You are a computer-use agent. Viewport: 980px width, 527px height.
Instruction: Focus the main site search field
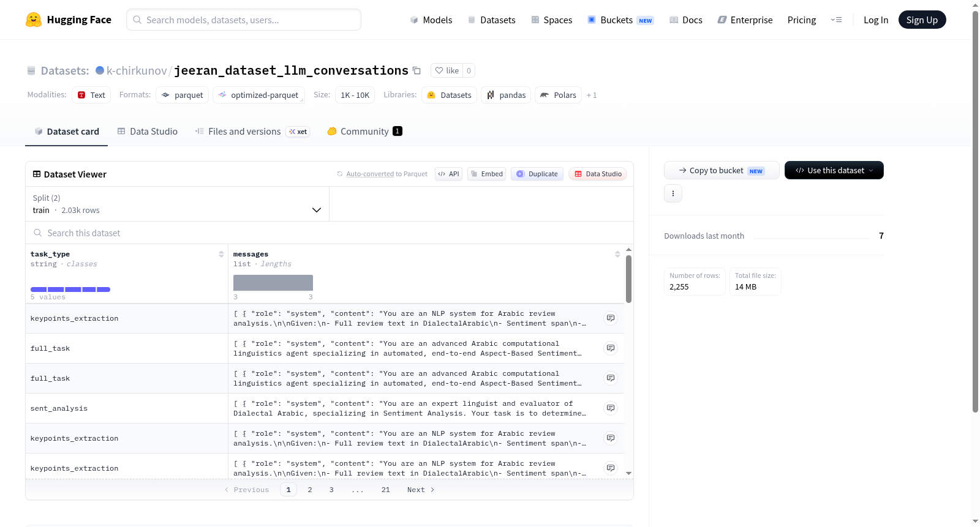click(x=244, y=20)
